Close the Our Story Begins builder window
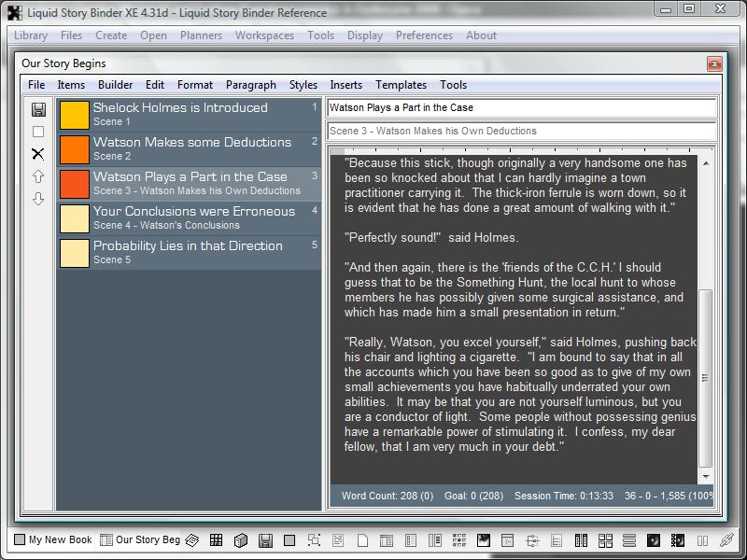 [x=714, y=63]
